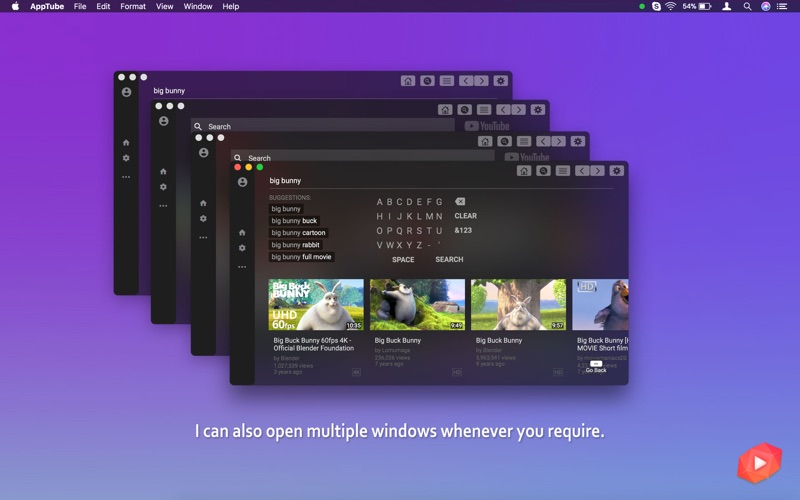The height and width of the screenshot is (500, 800).
Task: Click search toolbar icon in rearmost window
Action: (427, 81)
